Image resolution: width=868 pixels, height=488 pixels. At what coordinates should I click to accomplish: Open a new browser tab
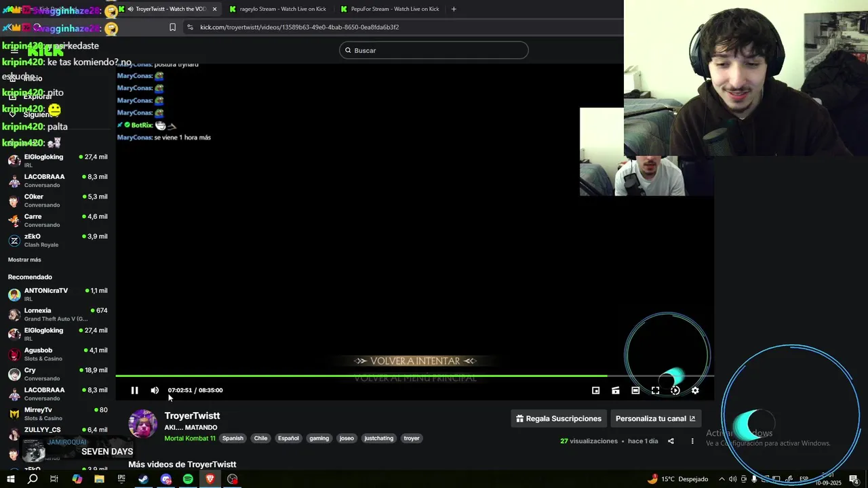(x=454, y=9)
